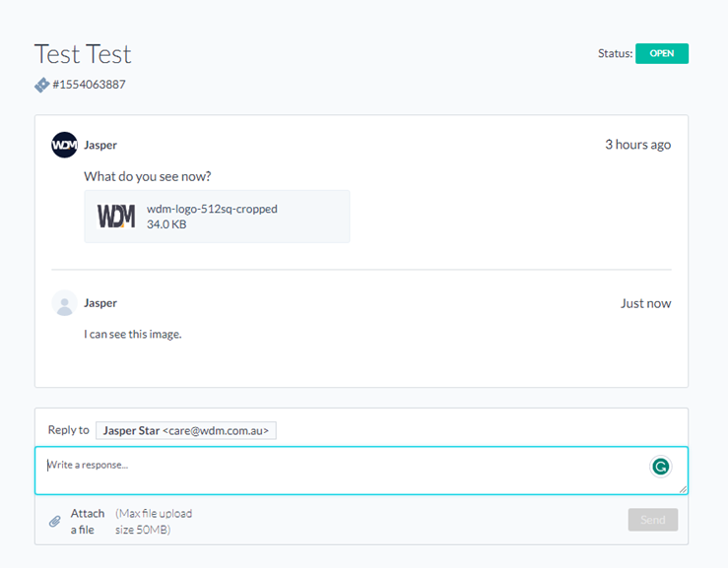Click the resize handle of the response box
This screenshot has height=568, width=728.
[683, 489]
